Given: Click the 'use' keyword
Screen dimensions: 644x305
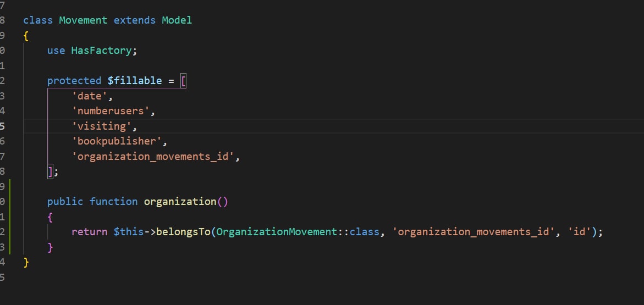Looking at the screenshot, I should (x=56, y=51).
